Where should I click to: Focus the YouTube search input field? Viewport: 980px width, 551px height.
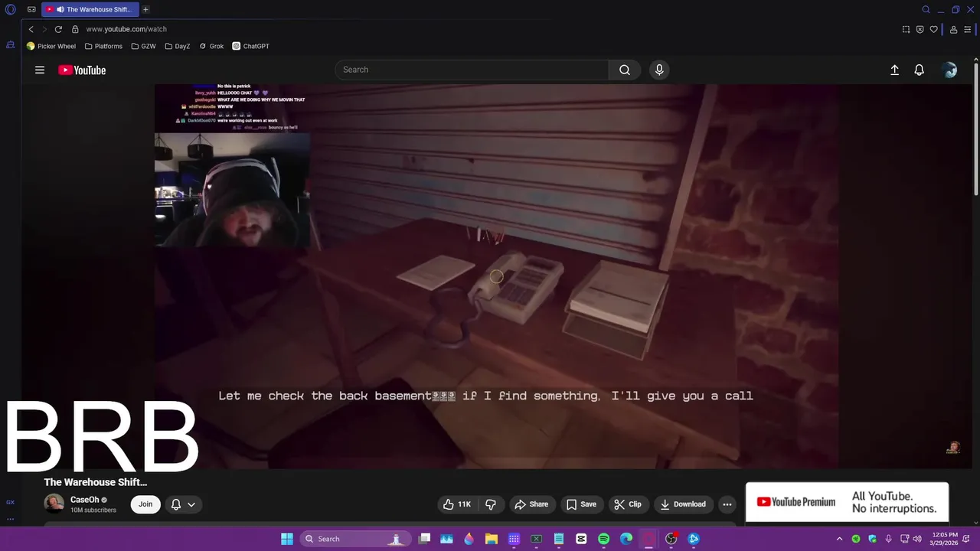[472, 70]
